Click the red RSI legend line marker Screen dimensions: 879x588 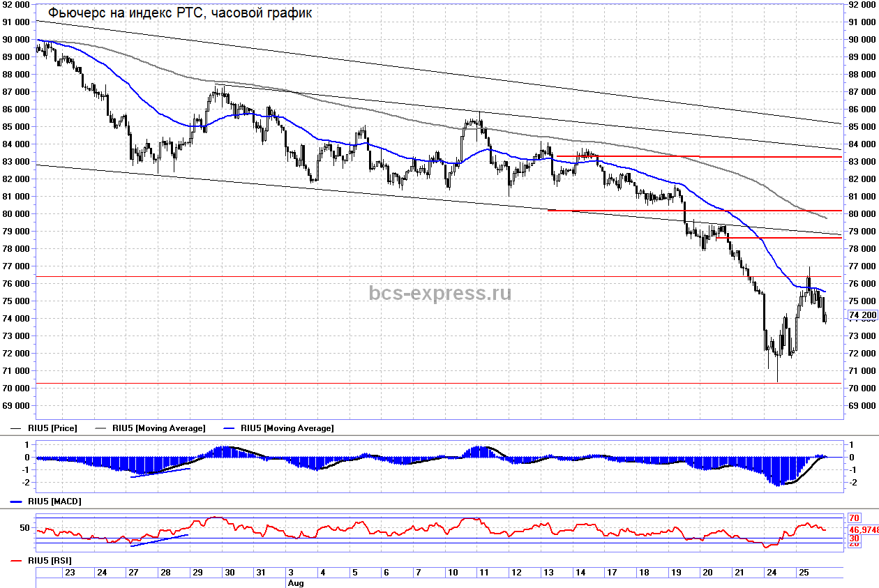[17, 561]
